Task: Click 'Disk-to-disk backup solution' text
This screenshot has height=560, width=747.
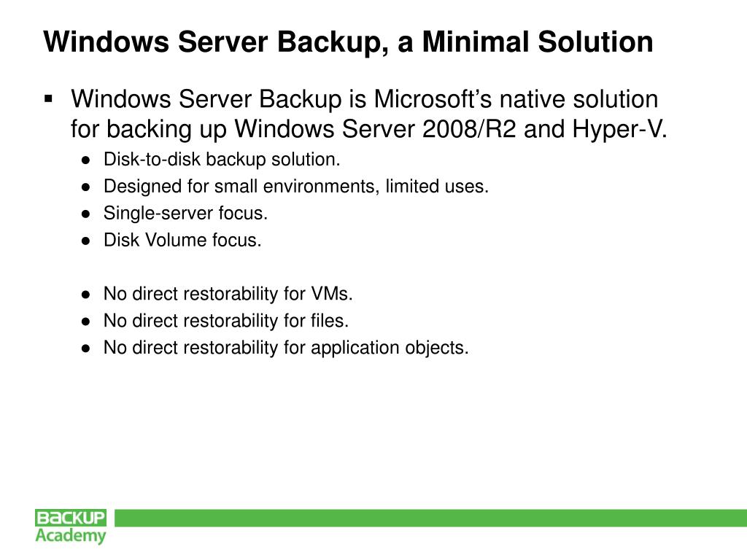Action: click(222, 159)
